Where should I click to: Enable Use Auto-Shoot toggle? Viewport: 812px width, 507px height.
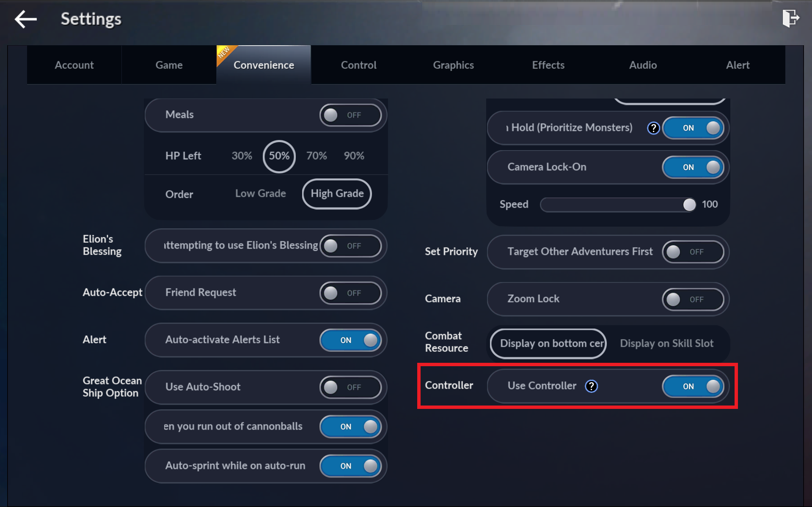pyautogui.click(x=350, y=387)
